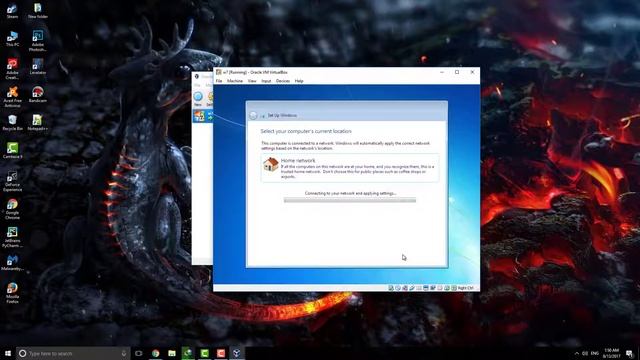
Task: Open the Input menu in the VM window
Action: click(266, 81)
